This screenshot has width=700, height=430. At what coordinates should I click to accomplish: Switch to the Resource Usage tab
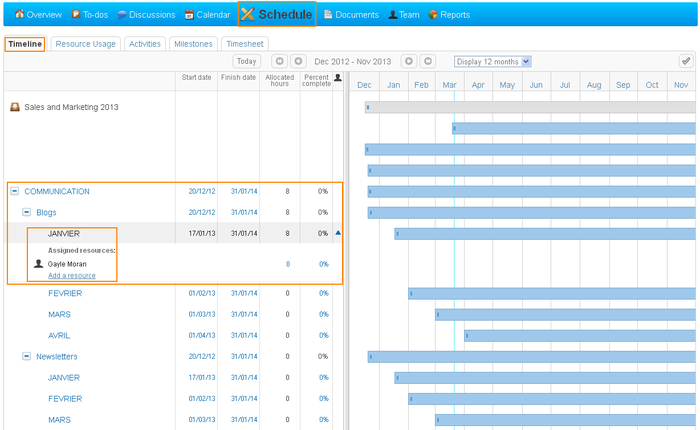[x=86, y=44]
